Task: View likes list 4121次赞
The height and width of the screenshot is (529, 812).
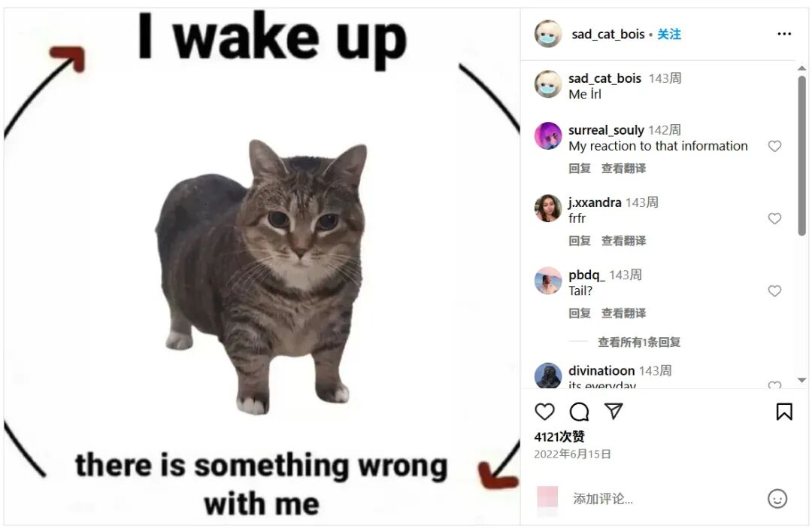Action: click(559, 436)
